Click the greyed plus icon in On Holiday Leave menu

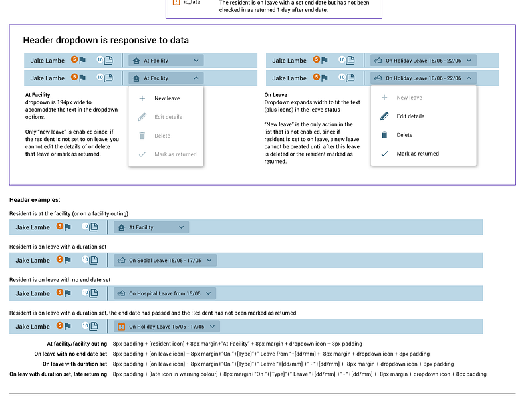point(384,98)
